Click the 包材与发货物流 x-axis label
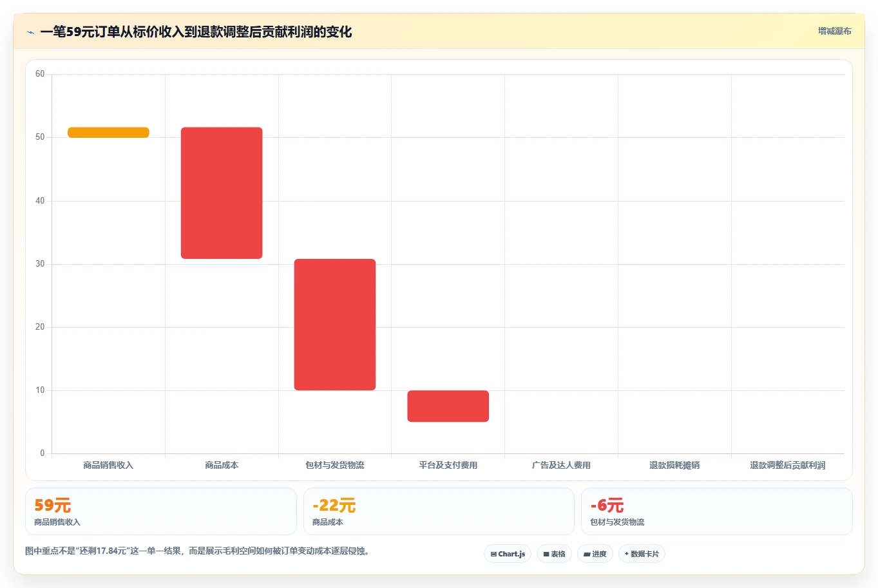The height and width of the screenshot is (588, 878). (x=335, y=465)
